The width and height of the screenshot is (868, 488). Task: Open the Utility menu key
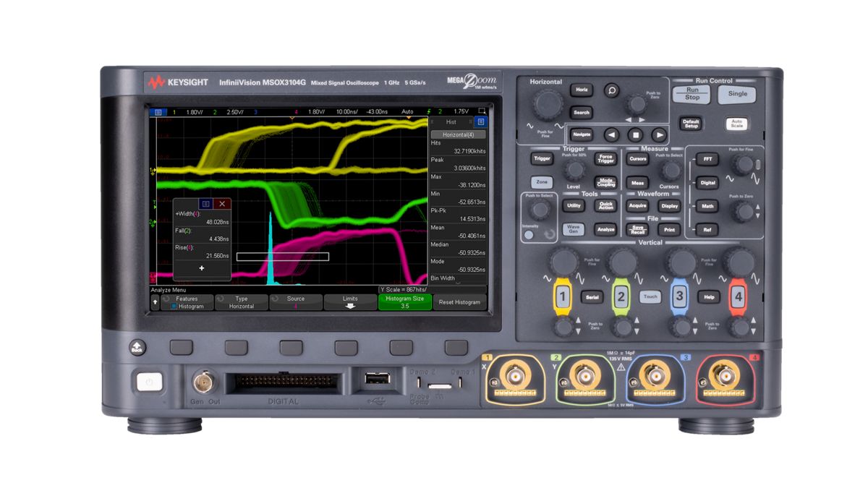click(573, 205)
